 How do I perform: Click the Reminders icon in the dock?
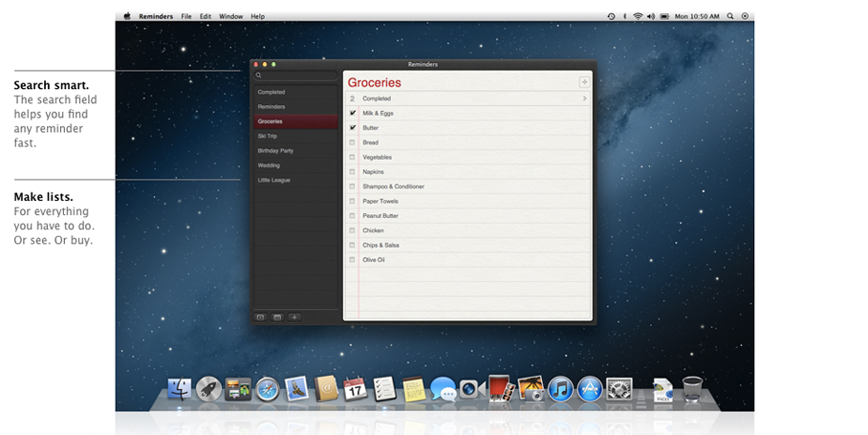click(384, 388)
